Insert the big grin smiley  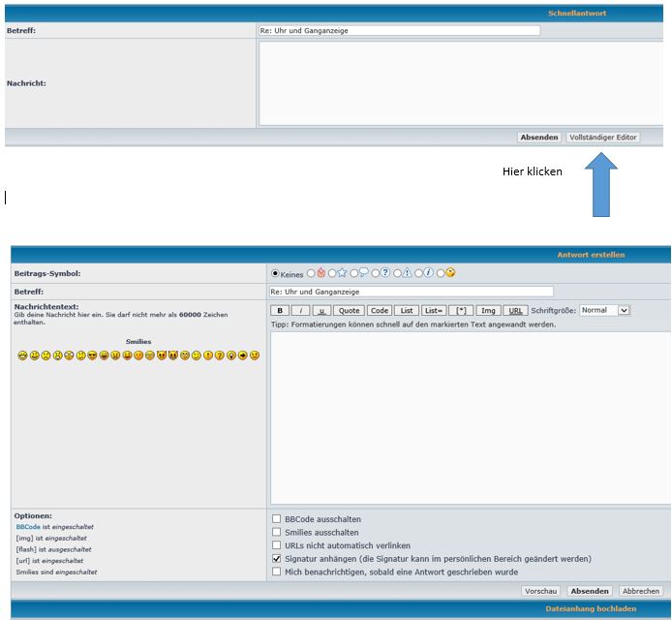coord(22,356)
